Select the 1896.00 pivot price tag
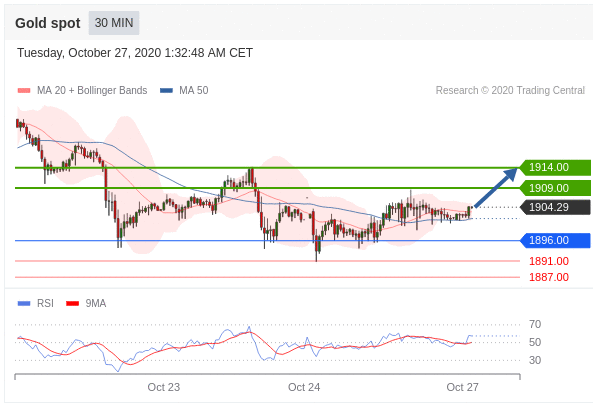 (555, 240)
